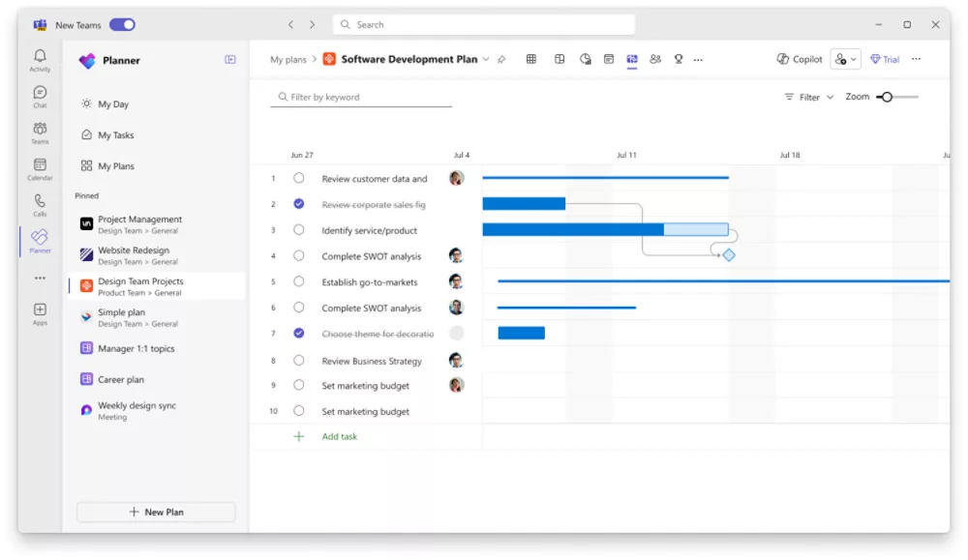968x560 pixels.
Task: Switch to Grid view icon
Action: [x=530, y=59]
